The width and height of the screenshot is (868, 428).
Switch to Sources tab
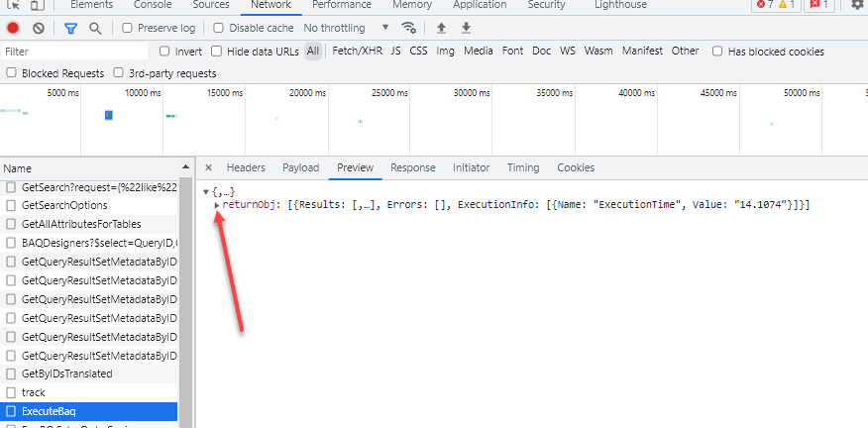click(211, 5)
